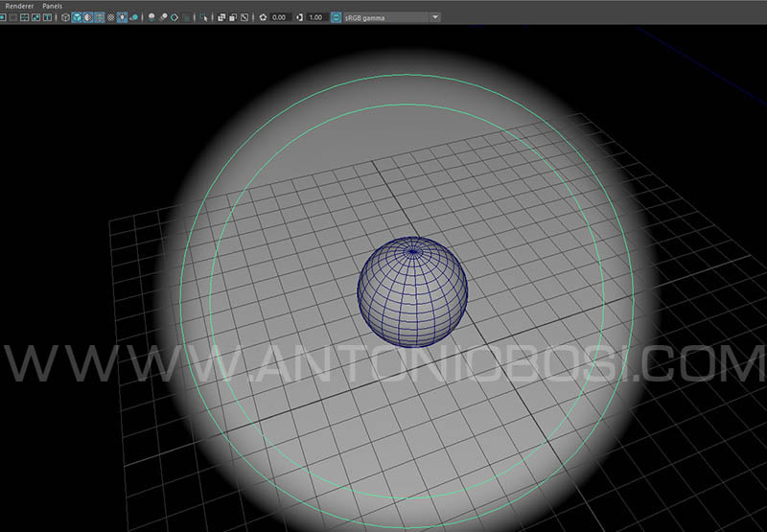This screenshot has height=532, width=767.
Task: Toggle X-ray joints icon
Action: [244, 17]
